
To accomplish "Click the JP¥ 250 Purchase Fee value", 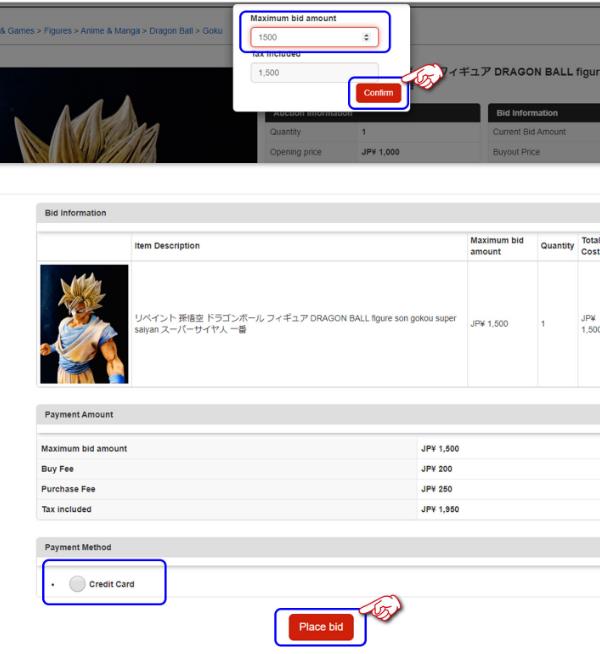I will click(x=437, y=489).
